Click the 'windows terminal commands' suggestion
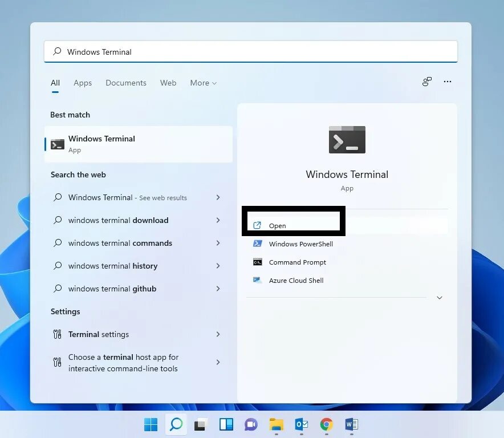Screen dimensions: 504x438 tap(138, 243)
